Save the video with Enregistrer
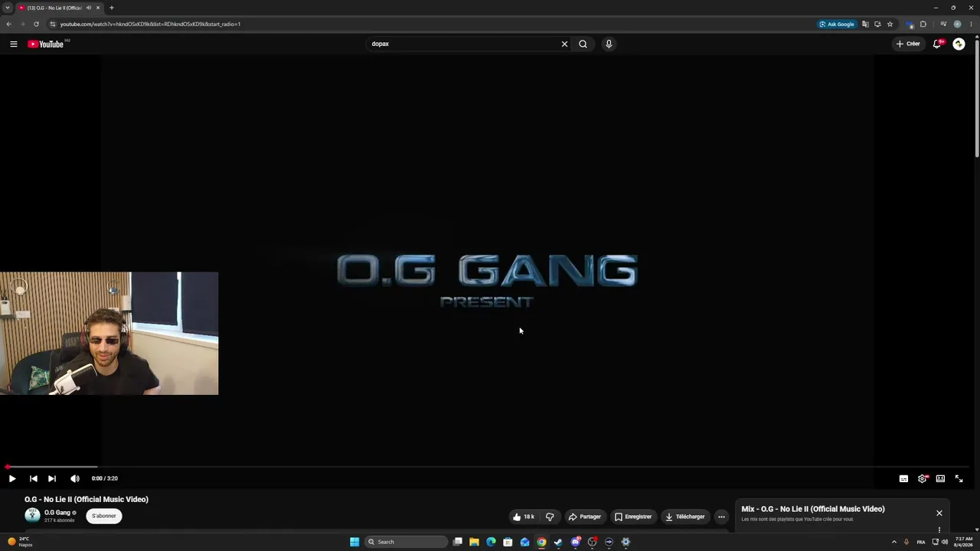Viewport: 980px width, 551px height. tap(633, 517)
